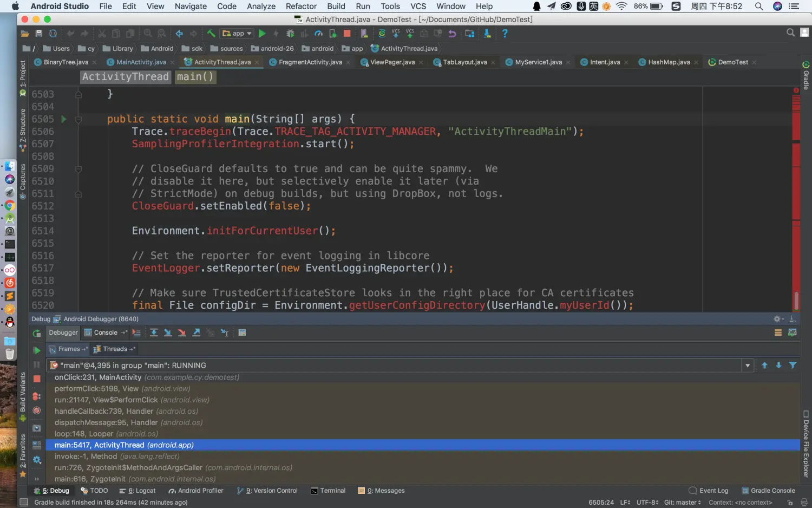The height and width of the screenshot is (508, 812).
Task: Click the red Stop square in main toolbar
Action: [347, 34]
